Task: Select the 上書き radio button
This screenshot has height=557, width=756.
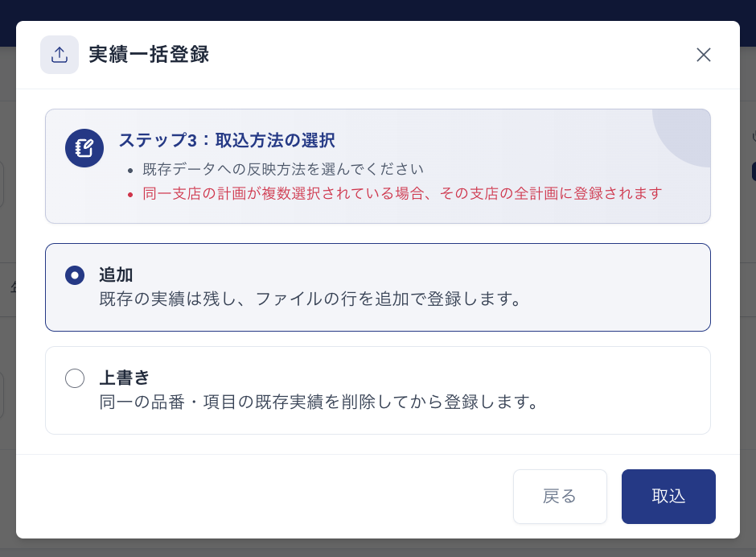Action: (x=75, y=378)
